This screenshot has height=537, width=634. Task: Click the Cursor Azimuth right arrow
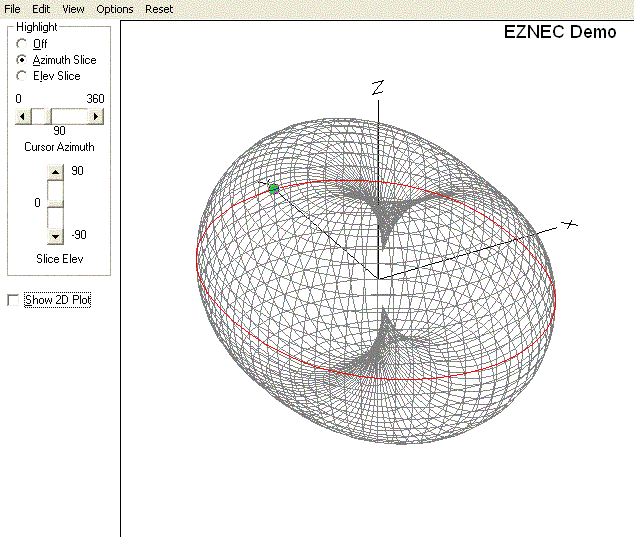(x=97, y=116)
